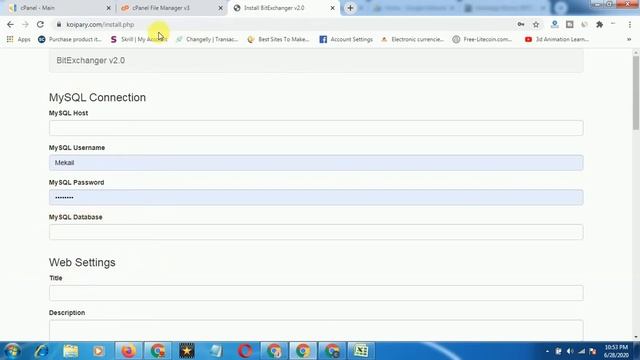
Task: Open Firefox from the taskbar
Action: 128,351
